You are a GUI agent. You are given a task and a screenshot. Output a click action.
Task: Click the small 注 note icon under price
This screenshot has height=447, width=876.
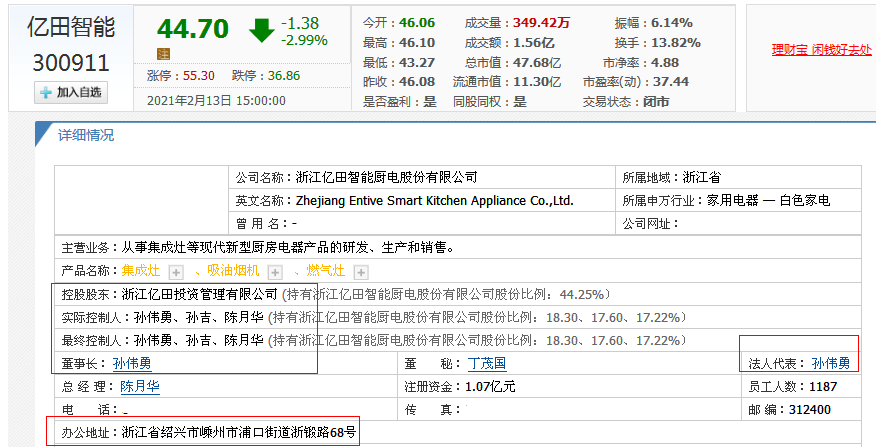(x=163, y=54)
